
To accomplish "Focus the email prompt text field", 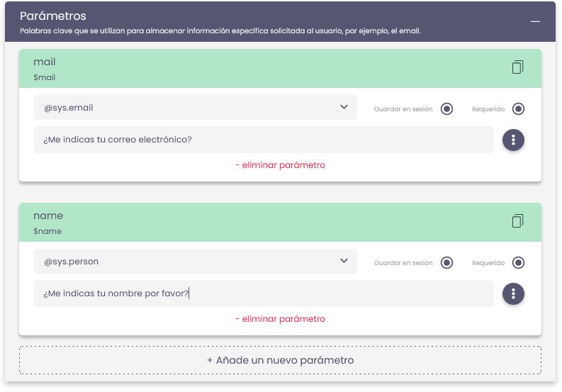I will point(263,140).
